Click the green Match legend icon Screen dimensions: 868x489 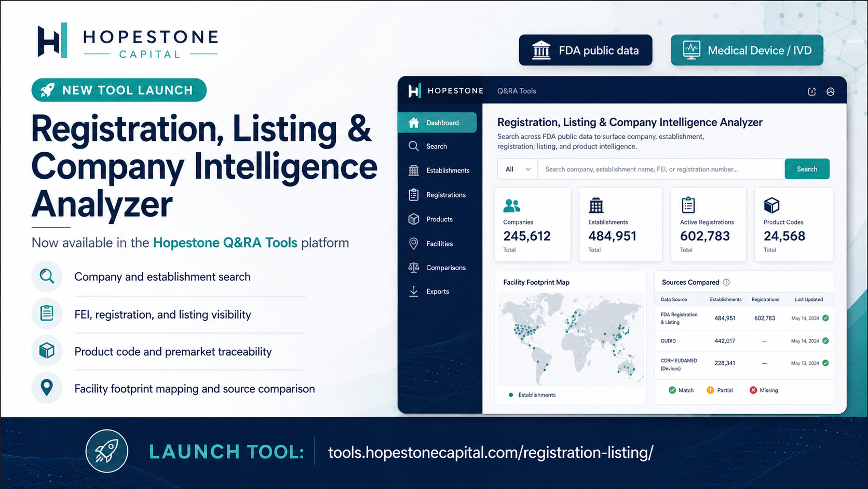(x=672, y=390)
